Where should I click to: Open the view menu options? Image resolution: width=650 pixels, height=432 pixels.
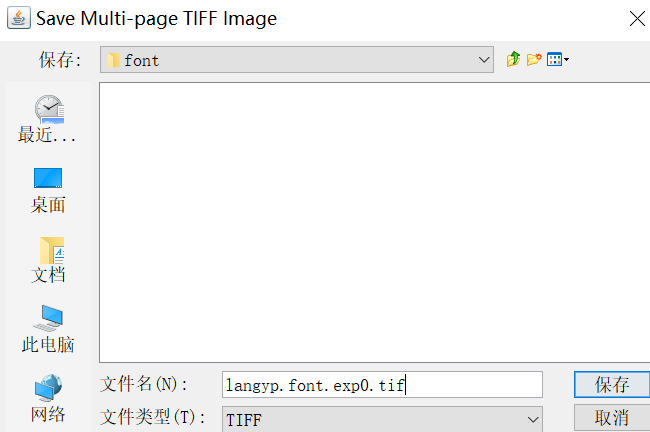click(557, 60)
